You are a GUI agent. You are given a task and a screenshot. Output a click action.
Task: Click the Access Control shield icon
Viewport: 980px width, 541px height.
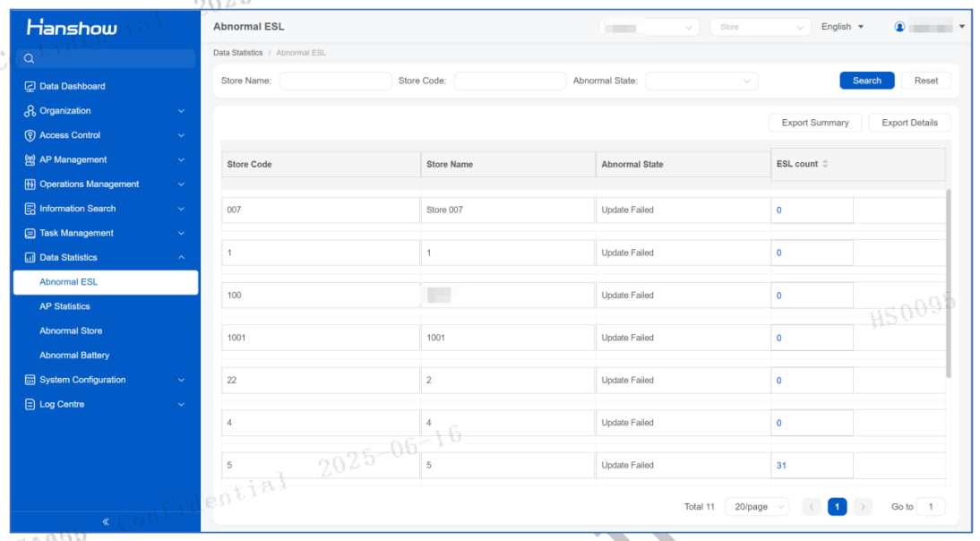30,135
